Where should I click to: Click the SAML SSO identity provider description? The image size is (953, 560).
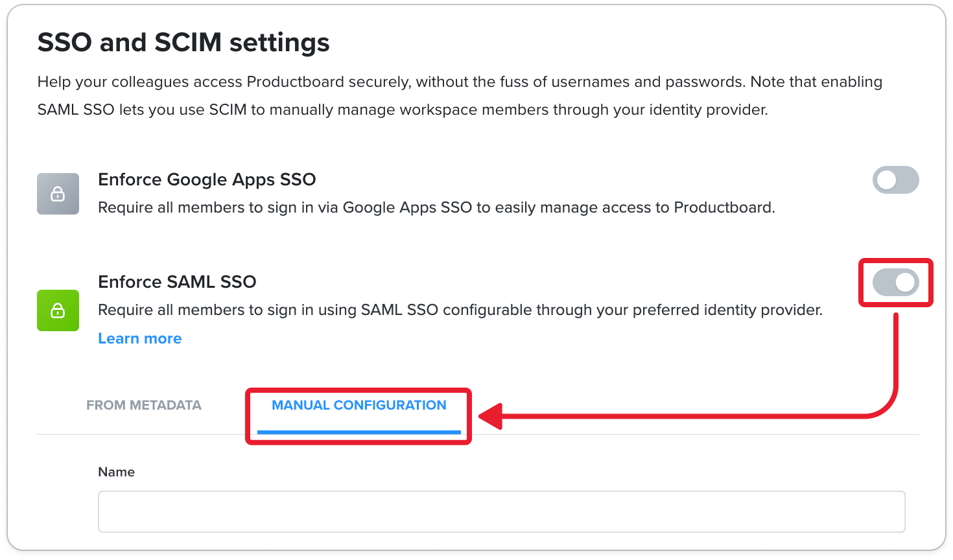point(460,310)
